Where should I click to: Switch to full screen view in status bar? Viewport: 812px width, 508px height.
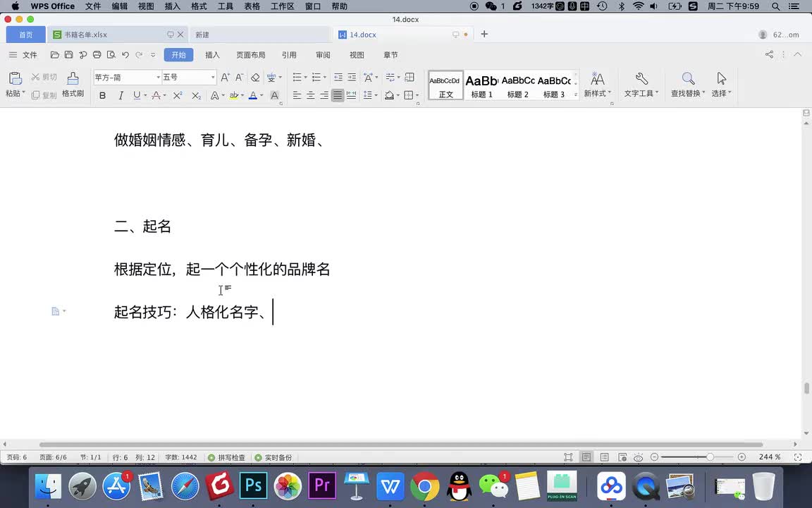(x=568, y=457)
